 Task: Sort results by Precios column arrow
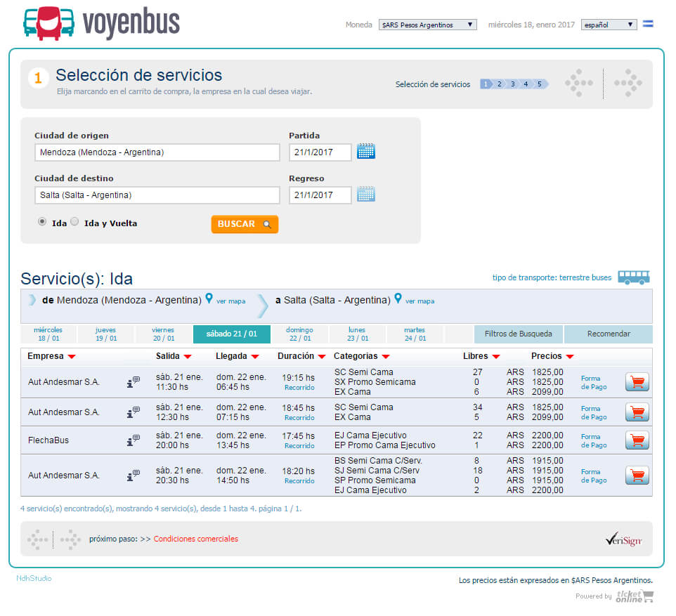click(x=569, y=357)
